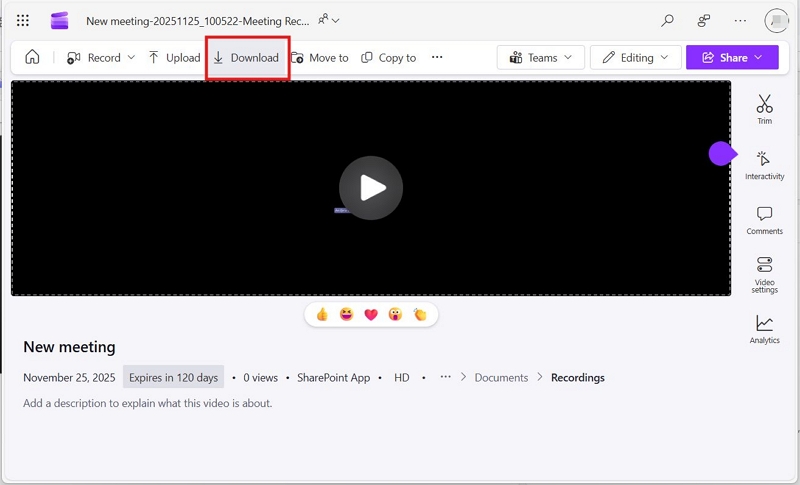Open Video settings panel
800x485 pixels.
[764, 275]
